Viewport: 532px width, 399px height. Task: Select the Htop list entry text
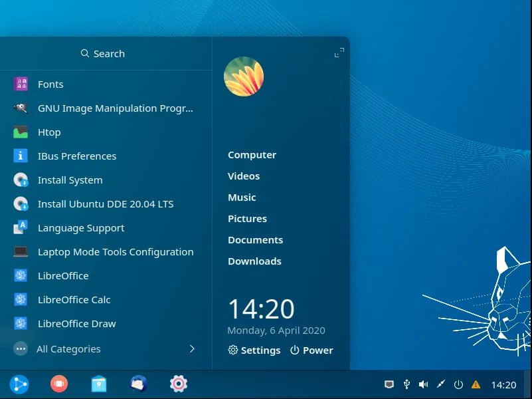(49, 132)
